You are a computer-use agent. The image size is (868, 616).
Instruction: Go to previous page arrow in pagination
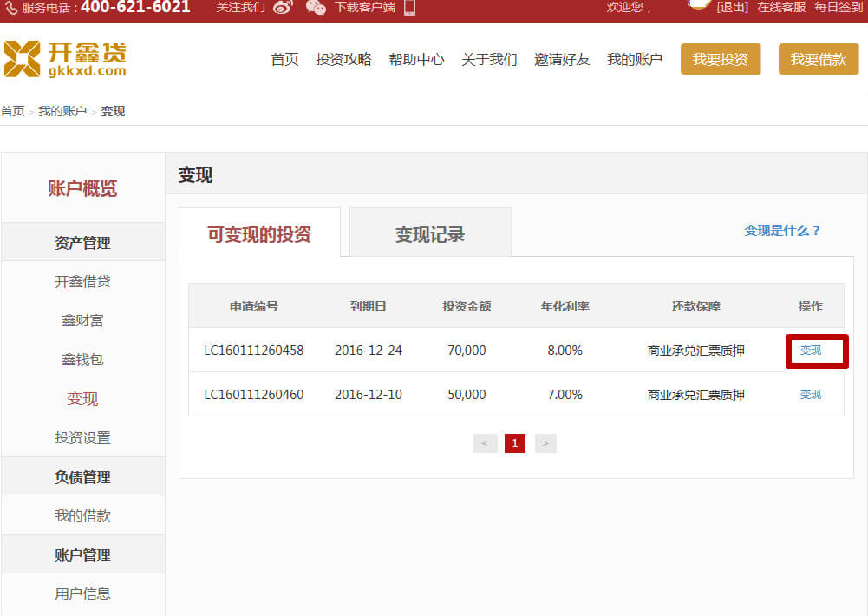pyautogui.click(x=484, y=443)
